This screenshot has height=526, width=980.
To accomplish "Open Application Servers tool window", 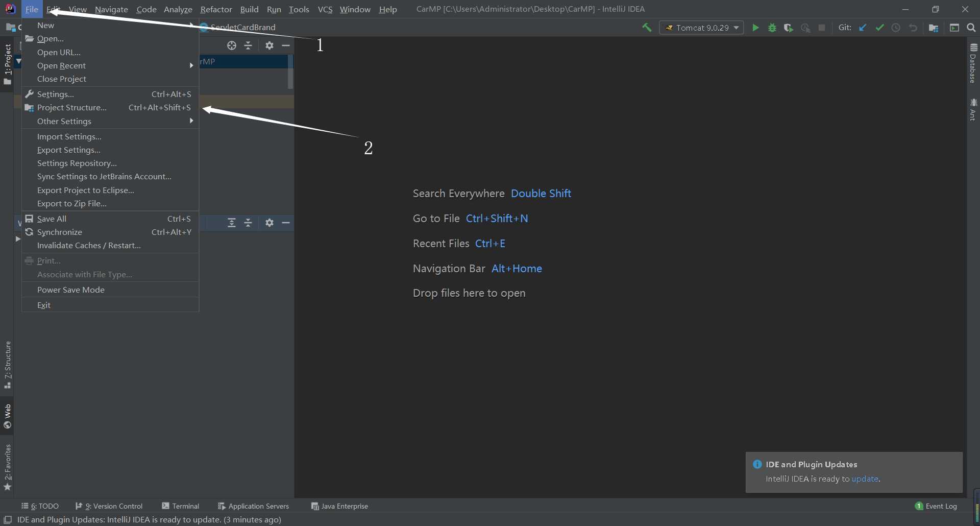I will [x=253, y=506].
